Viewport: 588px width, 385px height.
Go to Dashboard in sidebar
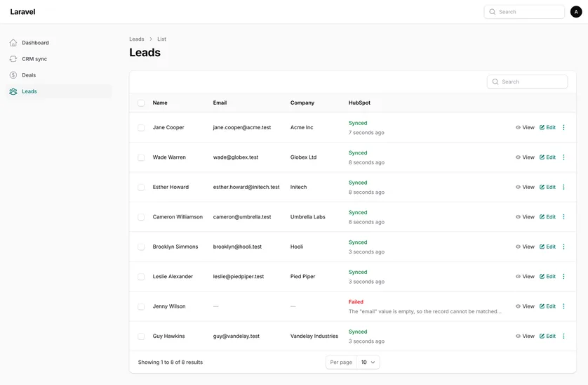coord(59,43)
